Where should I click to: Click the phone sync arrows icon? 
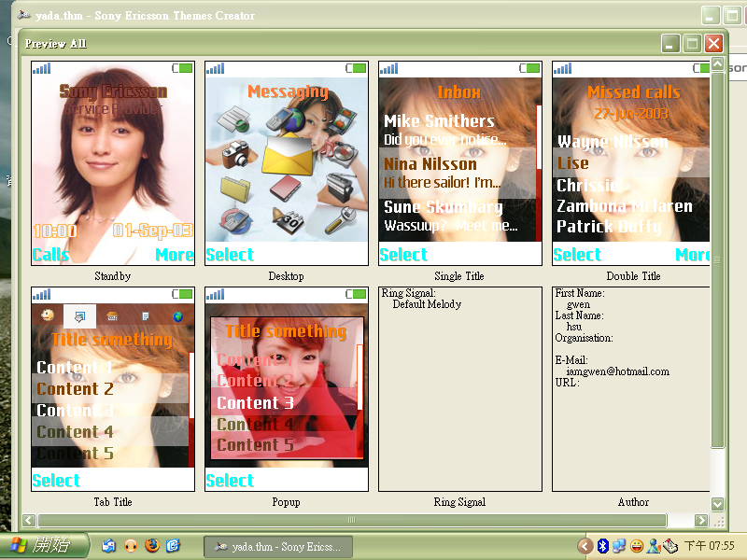pyautogui.click(x=235, y=221)
